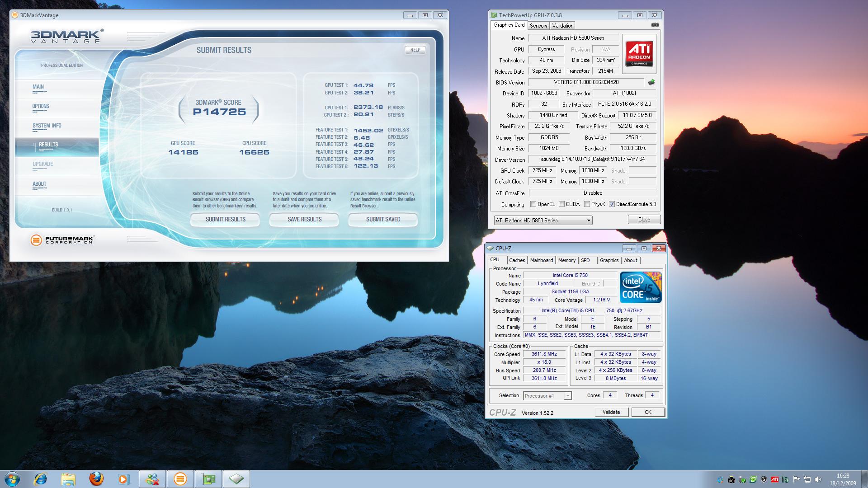
Task: Open the SPD tab in CPU-Z
Action: click(x=585, y=260)
